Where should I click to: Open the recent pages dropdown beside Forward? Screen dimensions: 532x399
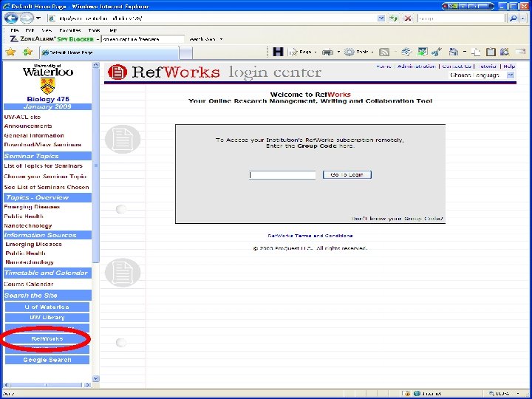[x=38, y=18]
